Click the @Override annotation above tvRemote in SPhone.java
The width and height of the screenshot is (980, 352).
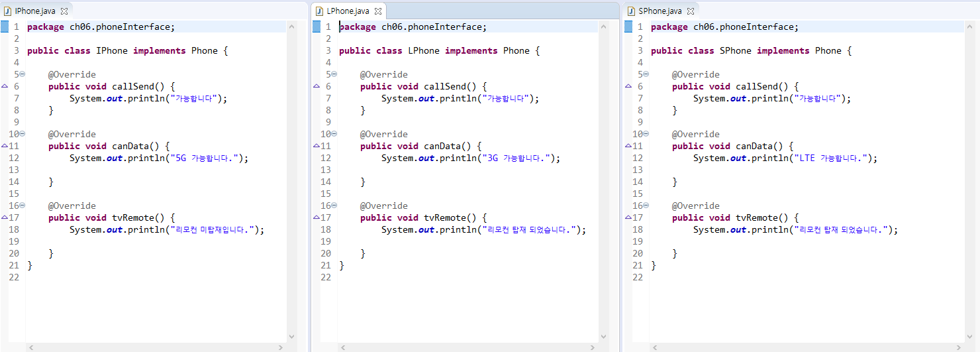coord(696,205)
